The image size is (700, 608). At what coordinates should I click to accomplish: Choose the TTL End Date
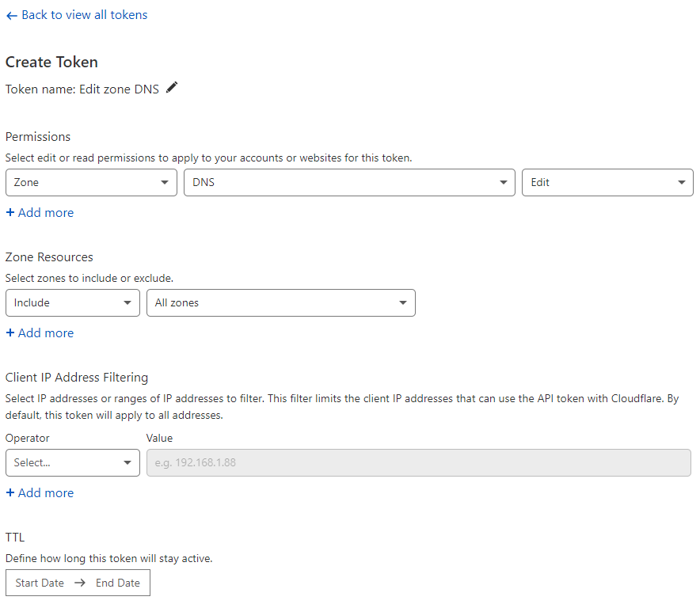click(118, 583)
